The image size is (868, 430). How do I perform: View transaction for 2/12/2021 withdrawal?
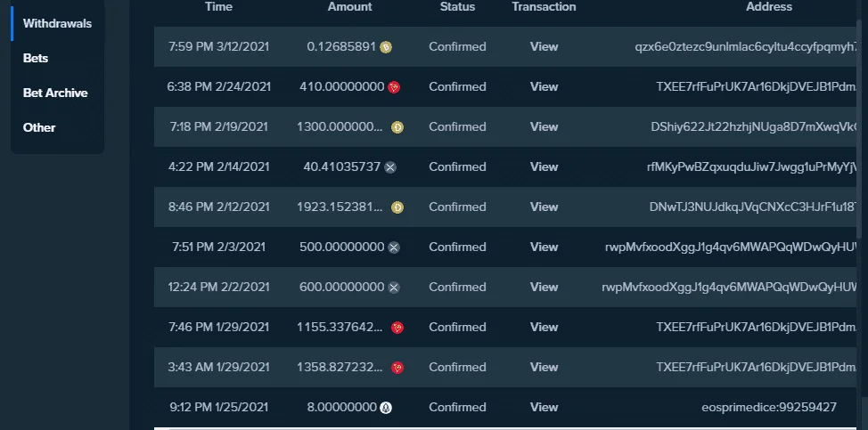544,207
